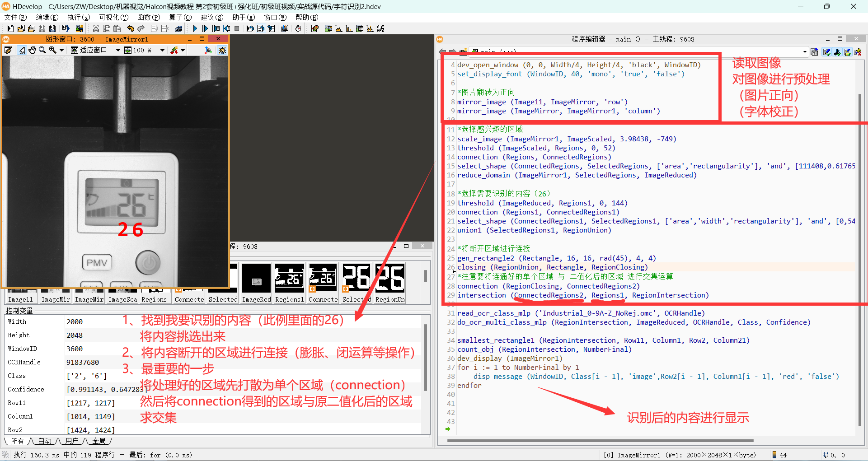Select the magnifier zoom tool in the graphics window
This screenshot has width=868, height=461.
point(42,50)
